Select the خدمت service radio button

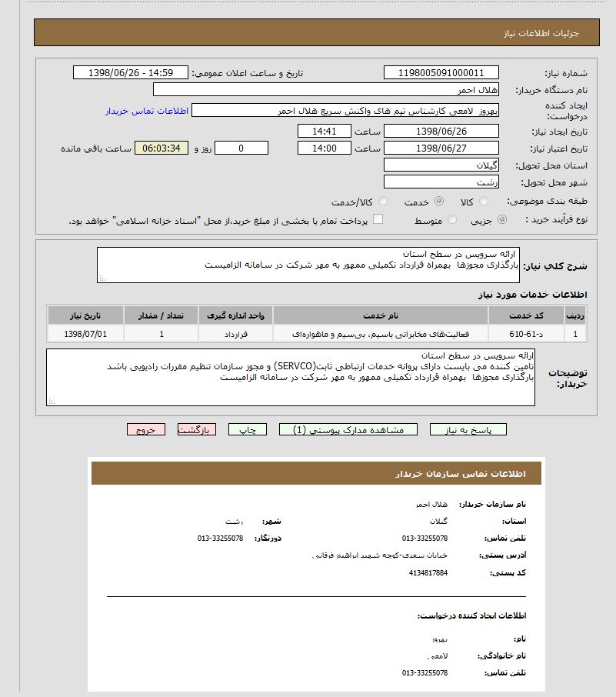click(x=438, y=201)
